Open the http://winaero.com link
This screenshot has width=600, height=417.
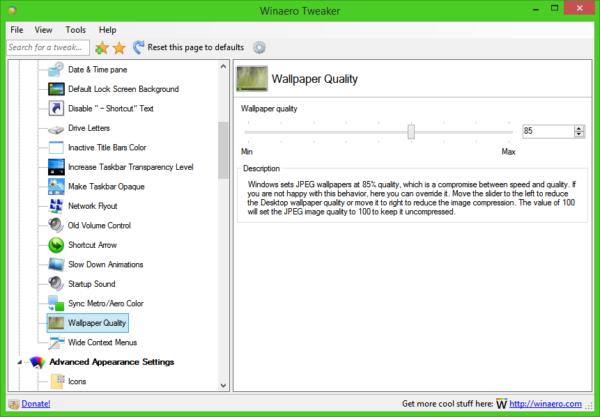point(545,404)
